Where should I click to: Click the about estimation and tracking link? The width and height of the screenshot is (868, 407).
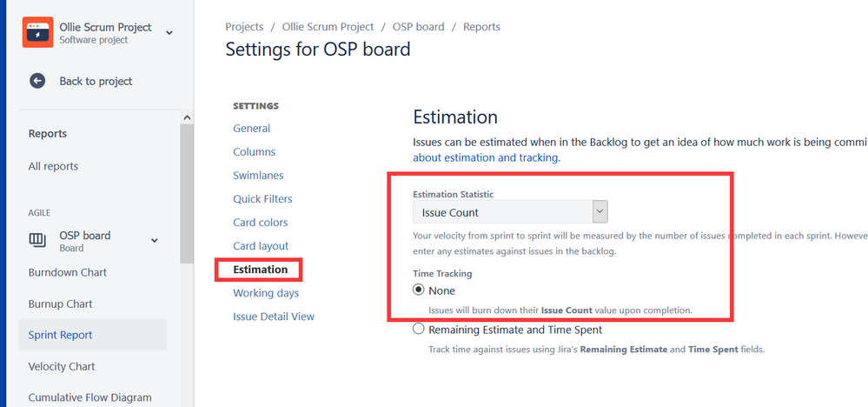tap(486, 157)
